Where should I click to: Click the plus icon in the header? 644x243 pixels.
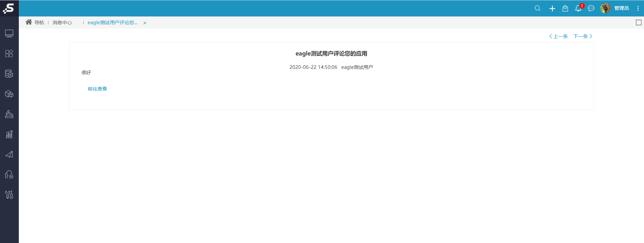coord(552,8)
